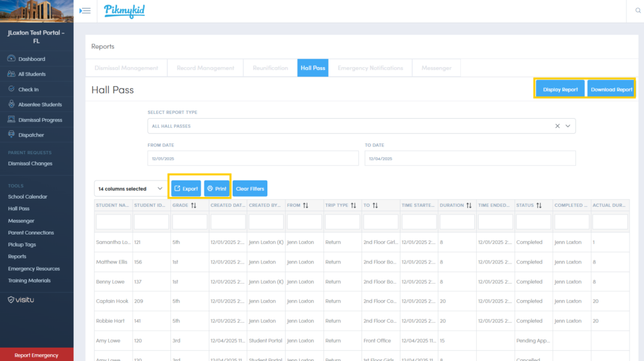644x361 pixels.
Task: Expand the Select Report Type dropdown
Action: 568,126
